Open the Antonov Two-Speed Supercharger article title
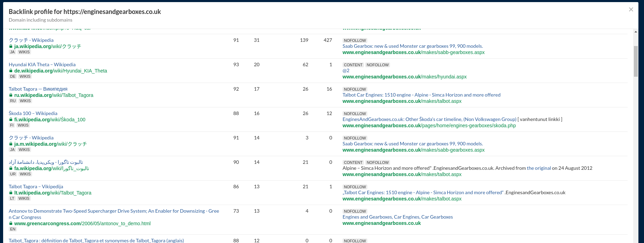Screen dimensions: 644x243 point(114,214)
